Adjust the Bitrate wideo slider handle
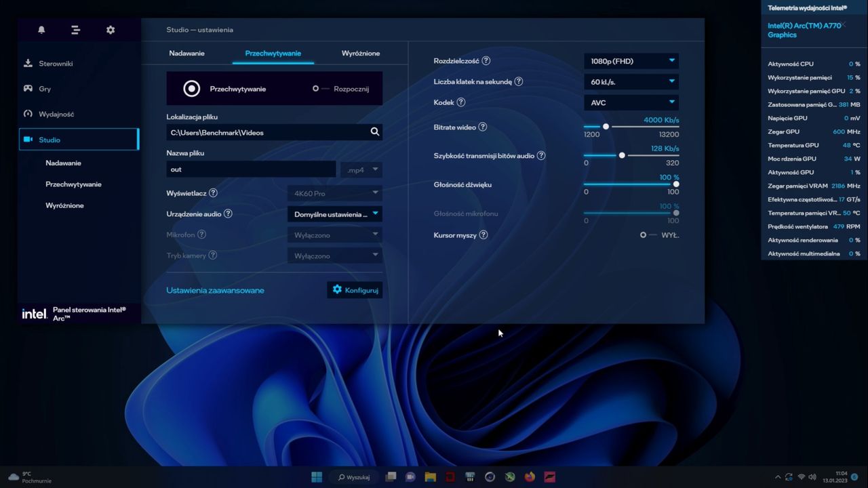 point(606,127)
